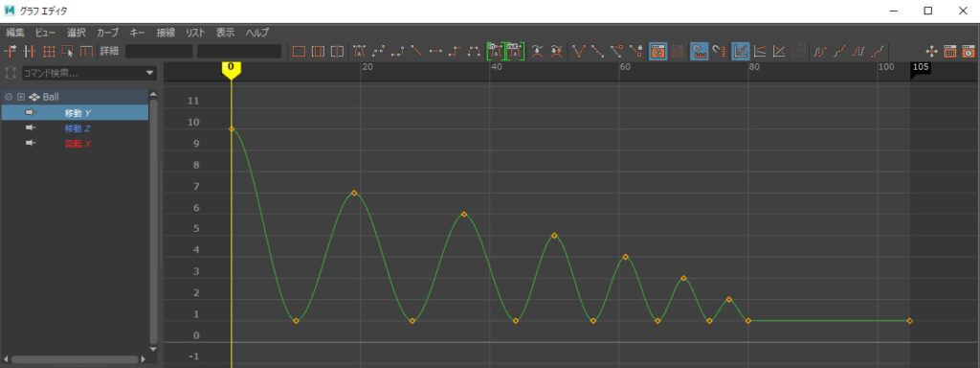The height and width of the screenshot is (368, 980).
Task: Open the Dope Sheet icon
Action: 950,52
